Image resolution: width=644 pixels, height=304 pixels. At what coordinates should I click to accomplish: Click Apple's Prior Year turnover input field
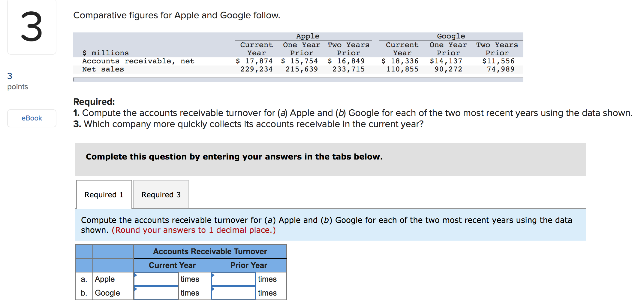(x=233, y=279)
